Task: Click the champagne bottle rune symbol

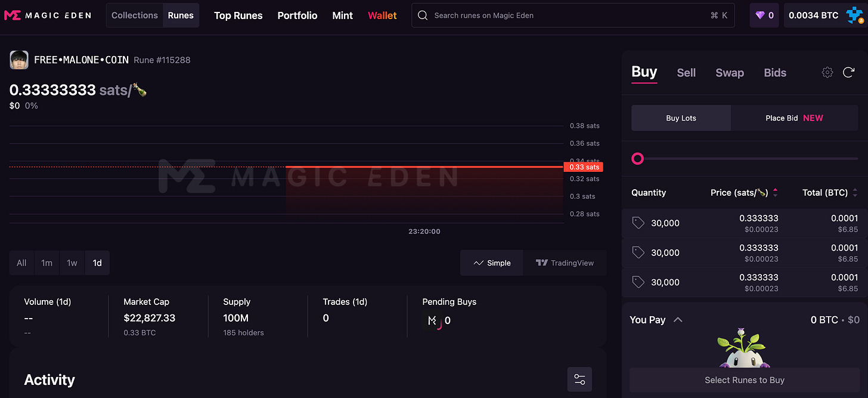Action: (139, 90)
